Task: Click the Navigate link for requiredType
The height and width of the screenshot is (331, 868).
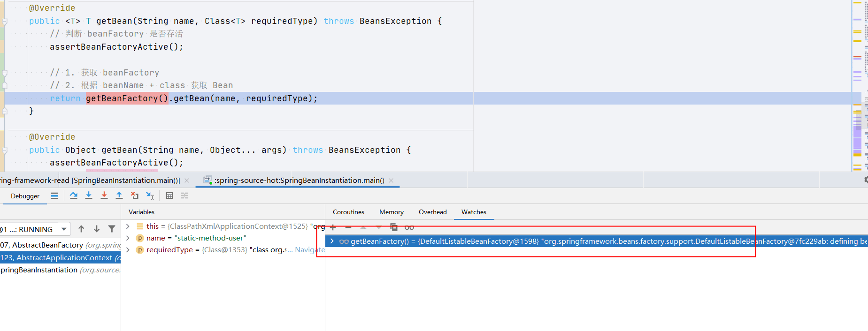Action: [x=310, y=250]
